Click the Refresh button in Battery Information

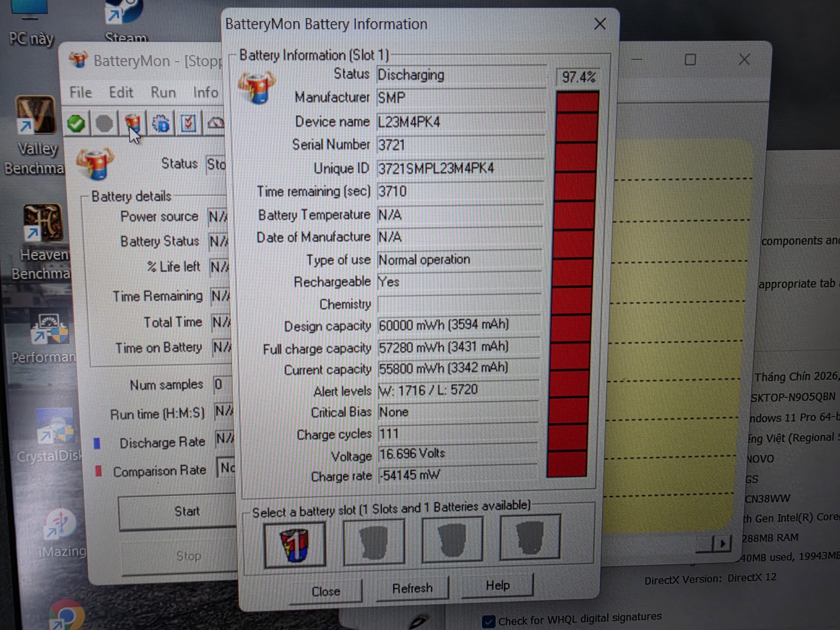(x=412, y=588)
